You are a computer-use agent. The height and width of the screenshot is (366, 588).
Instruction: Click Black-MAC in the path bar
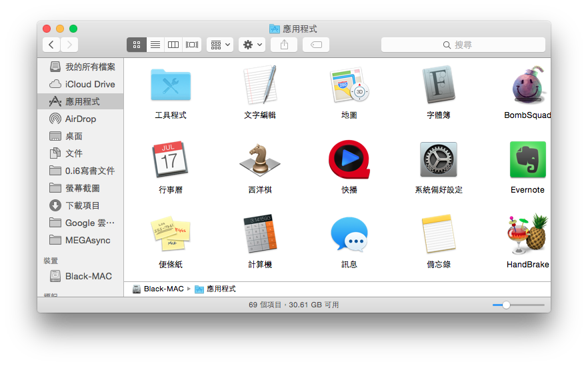(x=158, y=289)
